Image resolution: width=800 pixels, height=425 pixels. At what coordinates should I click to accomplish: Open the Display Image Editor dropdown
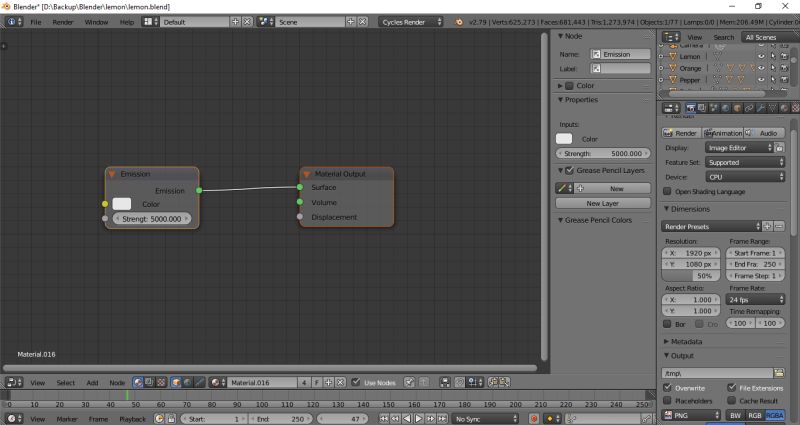739,148
